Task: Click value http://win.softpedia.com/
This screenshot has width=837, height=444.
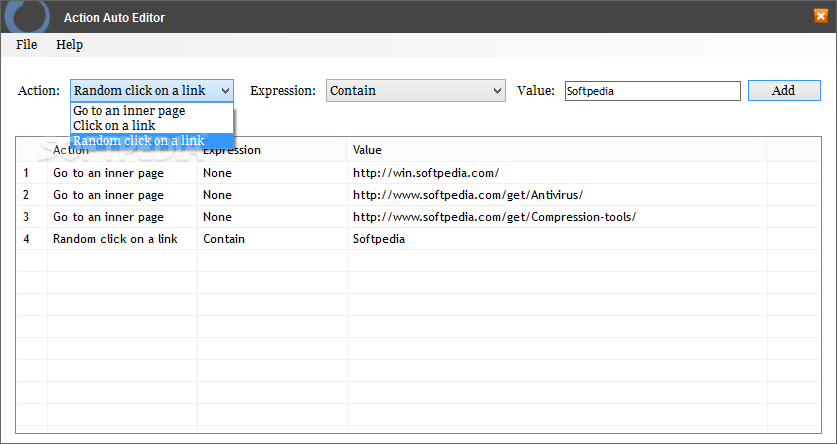Action: [x=426, y=173]
